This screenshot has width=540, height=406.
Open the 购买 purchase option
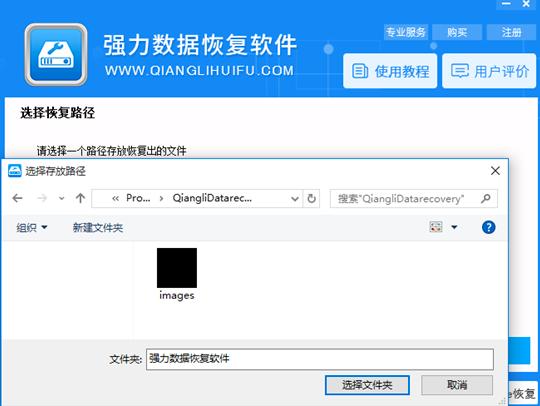coord(457,32)
